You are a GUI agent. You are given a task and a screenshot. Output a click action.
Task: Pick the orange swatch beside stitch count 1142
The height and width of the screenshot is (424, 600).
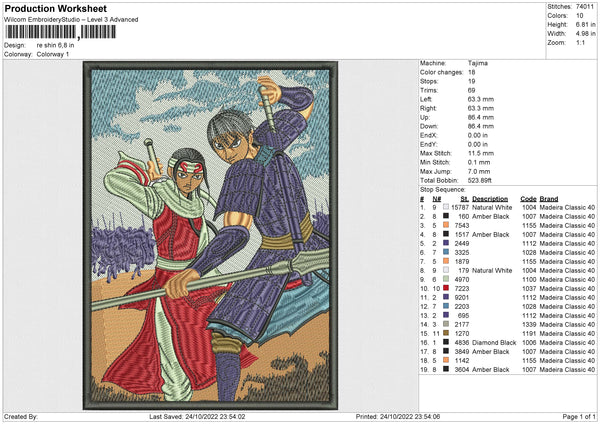[446, 360]
